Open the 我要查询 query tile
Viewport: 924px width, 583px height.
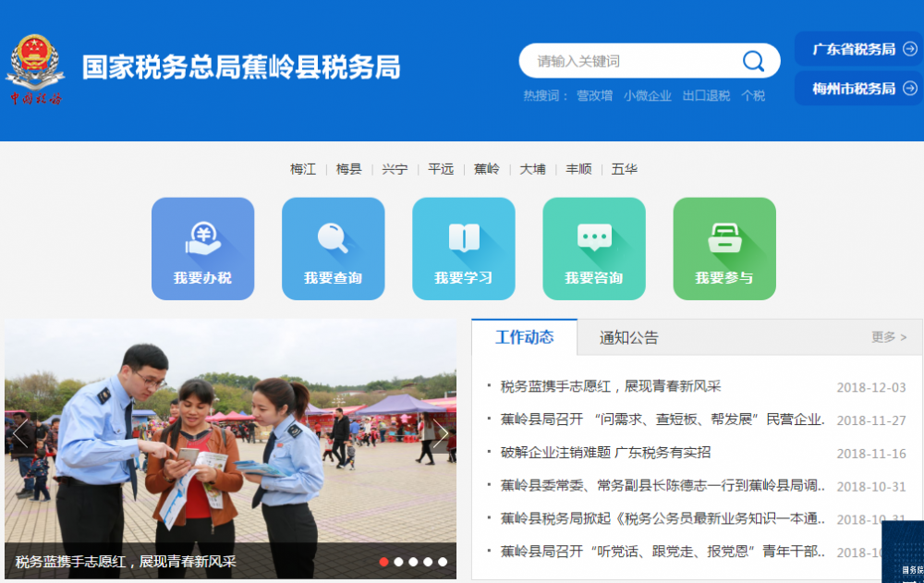(333, 249)
